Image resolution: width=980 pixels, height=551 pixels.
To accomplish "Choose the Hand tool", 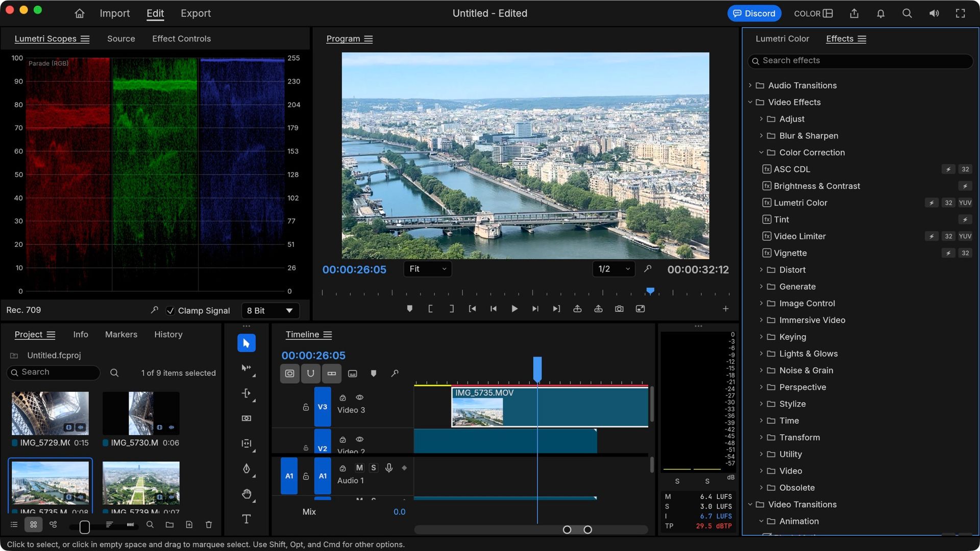I will click(246, 494).
